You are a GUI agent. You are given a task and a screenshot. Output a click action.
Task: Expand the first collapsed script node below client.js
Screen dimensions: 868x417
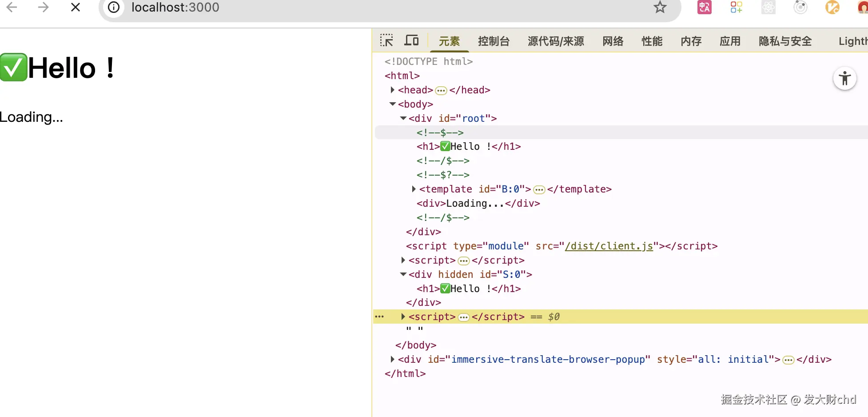click(403, 260)
